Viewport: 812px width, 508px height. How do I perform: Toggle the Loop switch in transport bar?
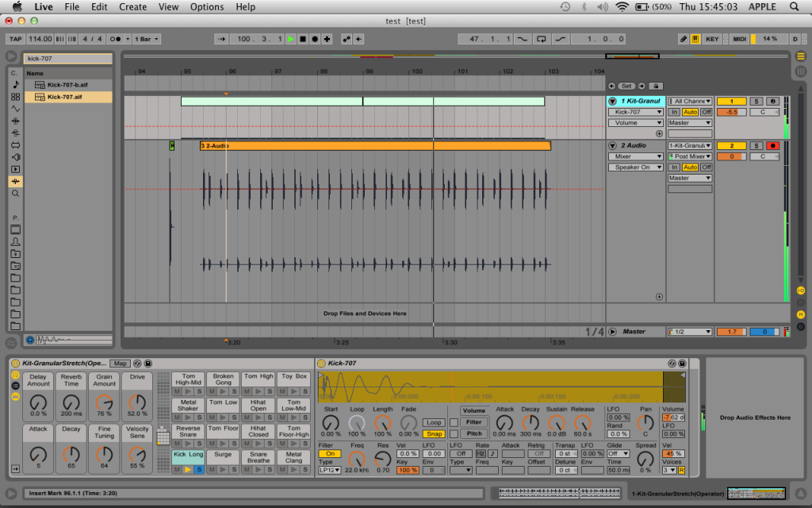pyautogui.click(x=541, y=39)
